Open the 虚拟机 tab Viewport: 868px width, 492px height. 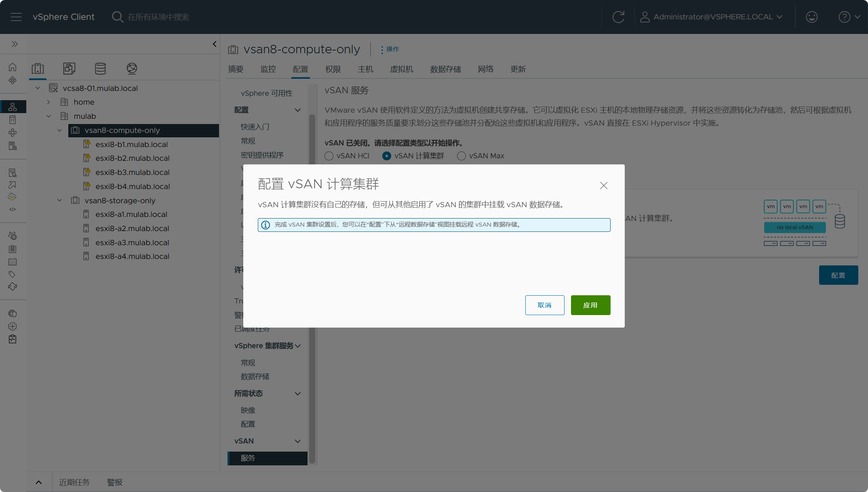(402, 69)
